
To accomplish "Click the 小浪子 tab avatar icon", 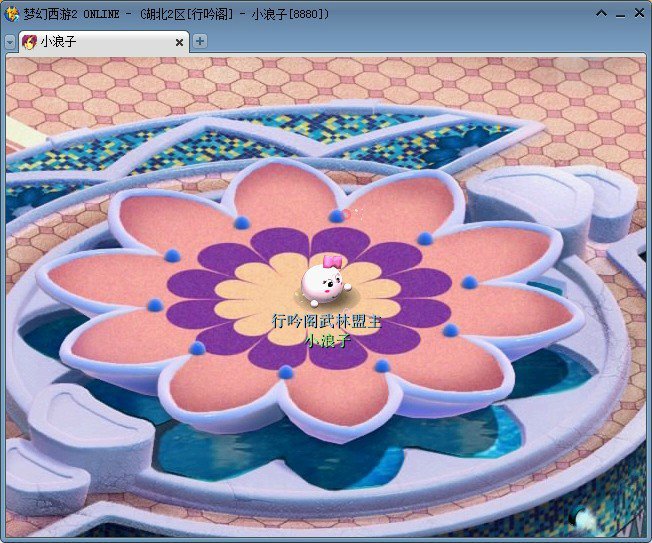I will tap(30, 42).
